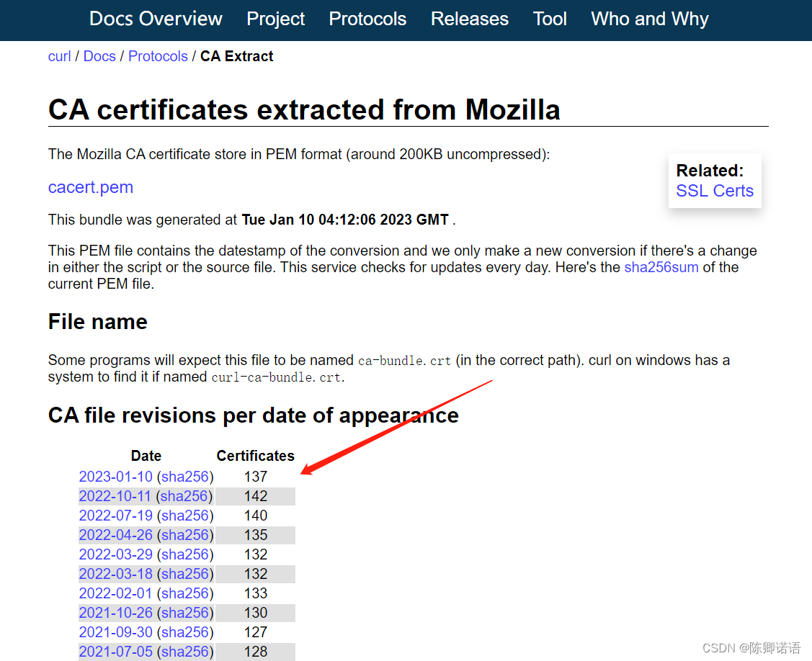This screenshot has height=661, width=812.
Task: Click the 'Related:' label in sidebar box
Action: tap(710, 171)
